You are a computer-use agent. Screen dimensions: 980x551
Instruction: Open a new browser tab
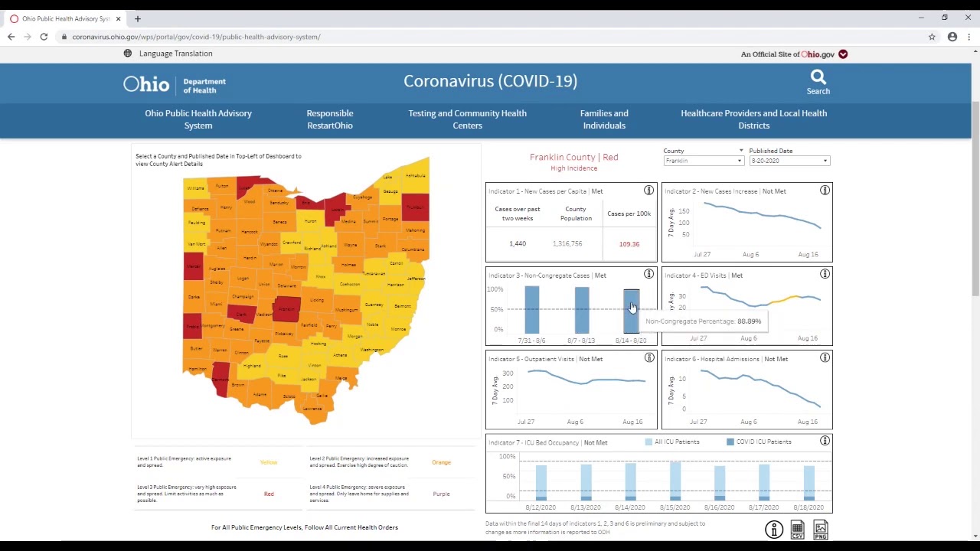pyautogui.click(x=138, y=18)
